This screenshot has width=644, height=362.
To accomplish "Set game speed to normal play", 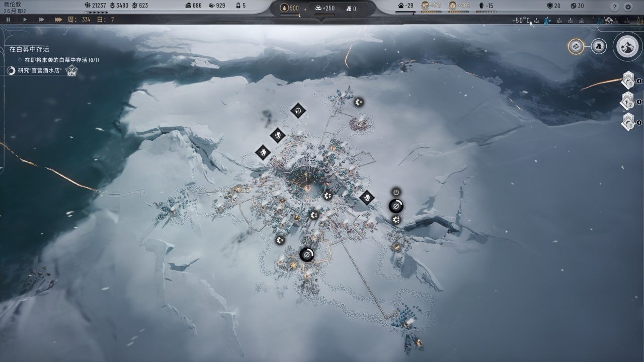I will 25,20.
